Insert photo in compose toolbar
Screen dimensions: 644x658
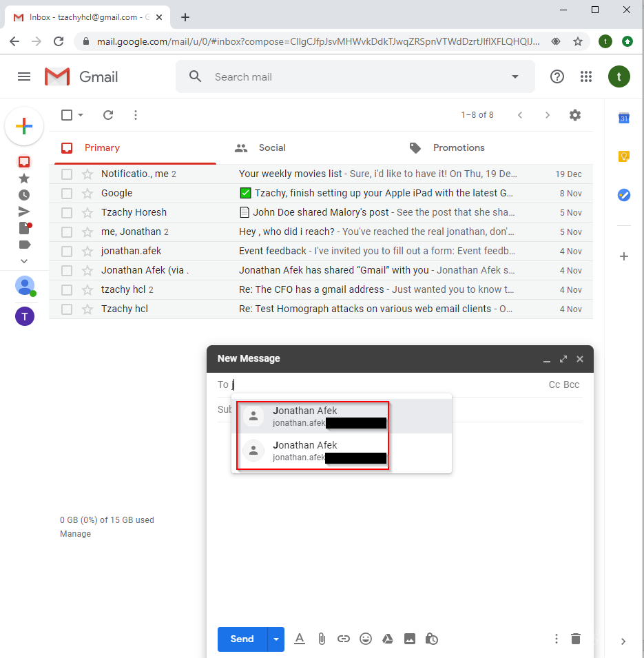[x=410, y=639]
